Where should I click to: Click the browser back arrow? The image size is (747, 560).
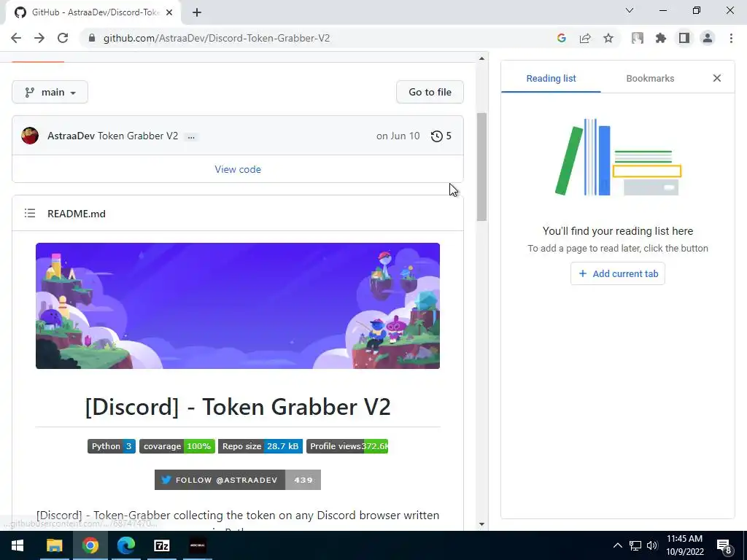click(x=16, y=38)
